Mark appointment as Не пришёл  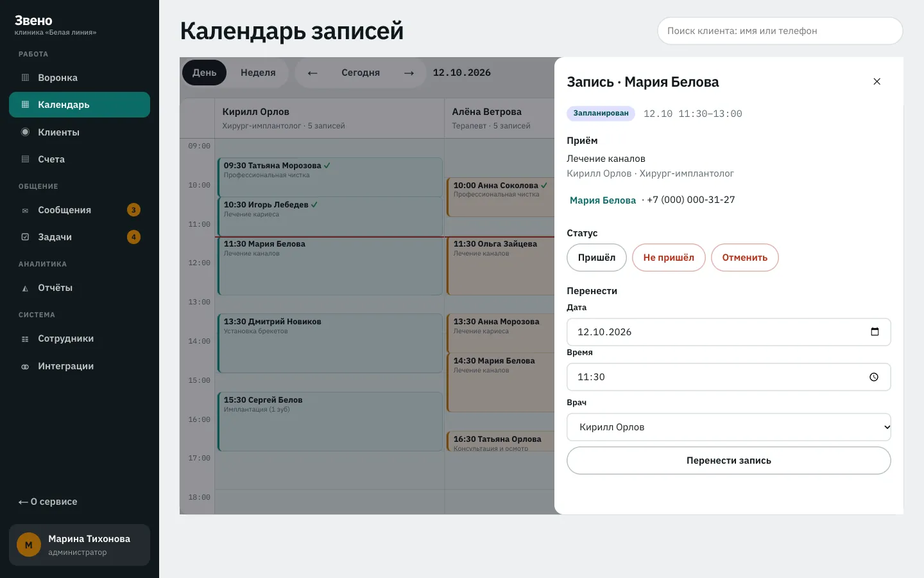tap(669, 258)
